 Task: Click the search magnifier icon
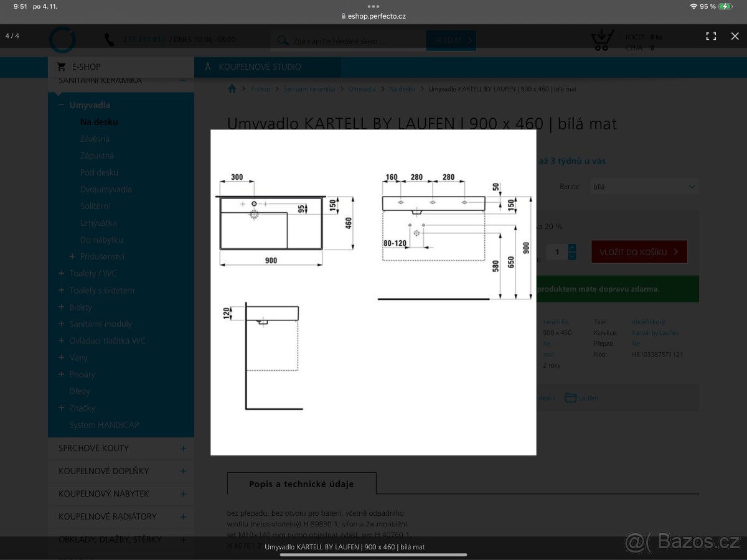(282, 40)
